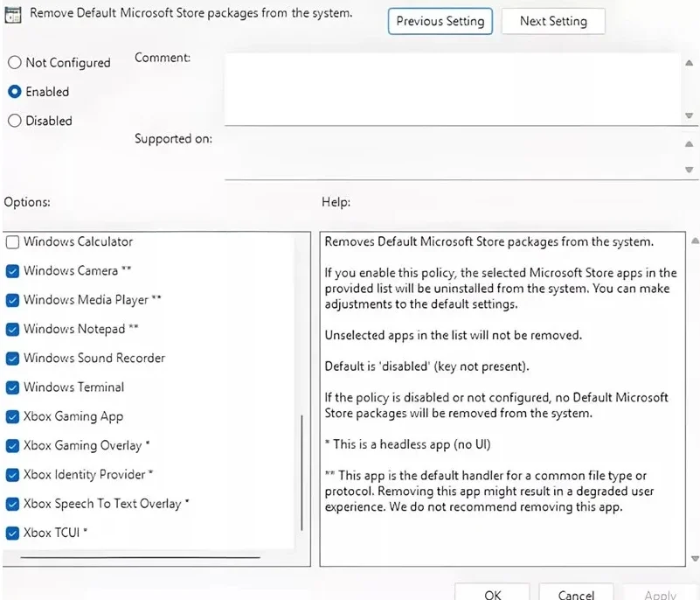
Task: Go to Next Setting
Action: click(x=553, y=21)
